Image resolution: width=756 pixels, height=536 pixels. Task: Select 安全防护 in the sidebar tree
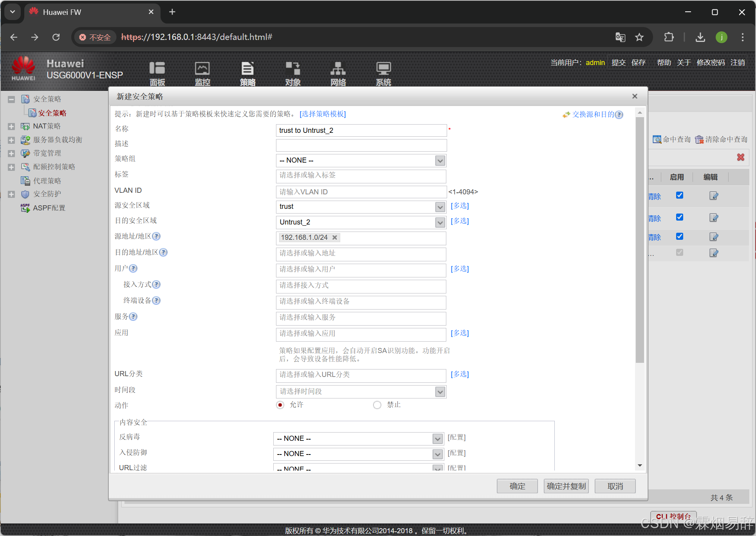pyautogui.click(x=47, y=194)
